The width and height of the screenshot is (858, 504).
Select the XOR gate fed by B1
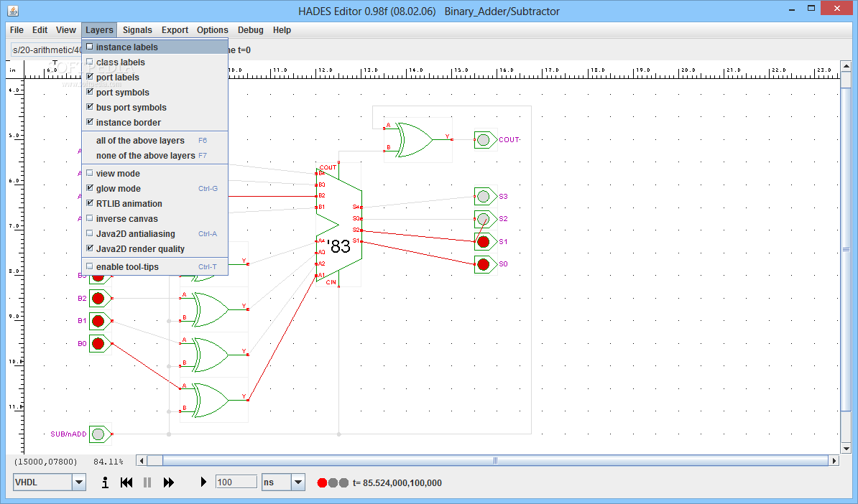(x=213, y=355)
